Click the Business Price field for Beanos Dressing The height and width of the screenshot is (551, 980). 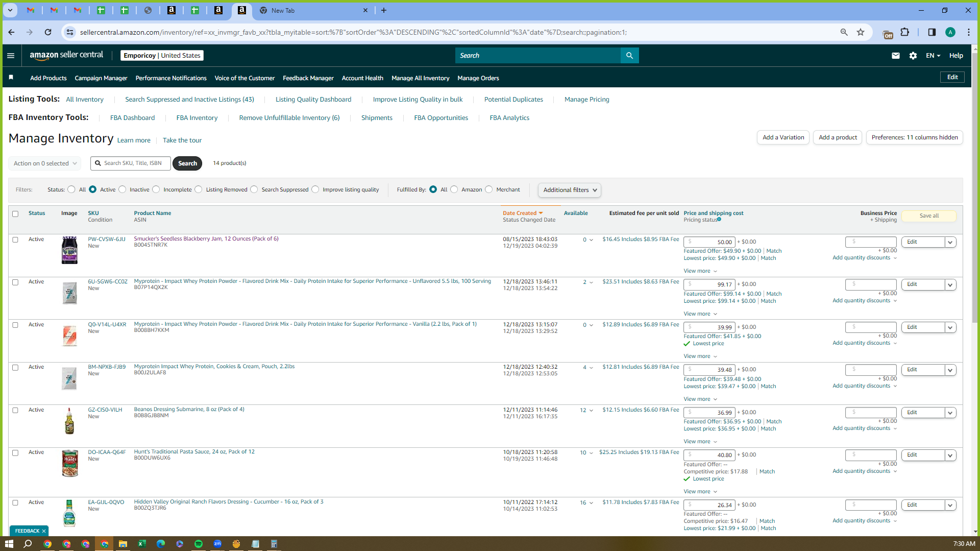[871, 412]
